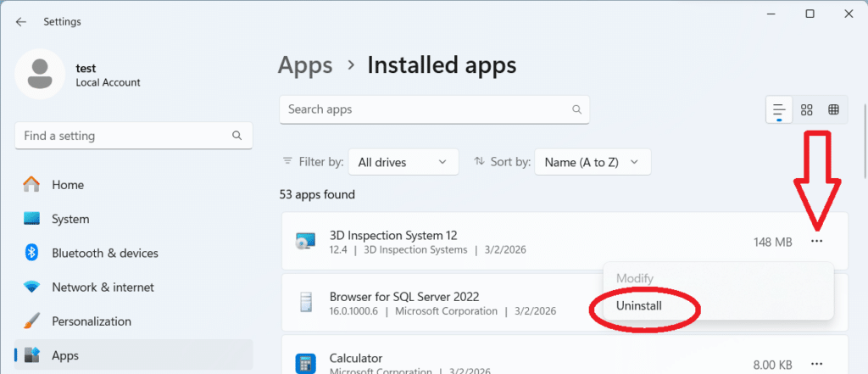Focus the Find a setting search box
Viewport: 868px width, 374px height.
[x=123, y=136]
